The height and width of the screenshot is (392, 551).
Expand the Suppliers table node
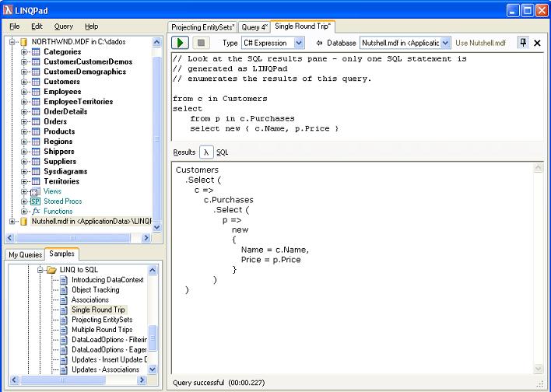[24, 162]
